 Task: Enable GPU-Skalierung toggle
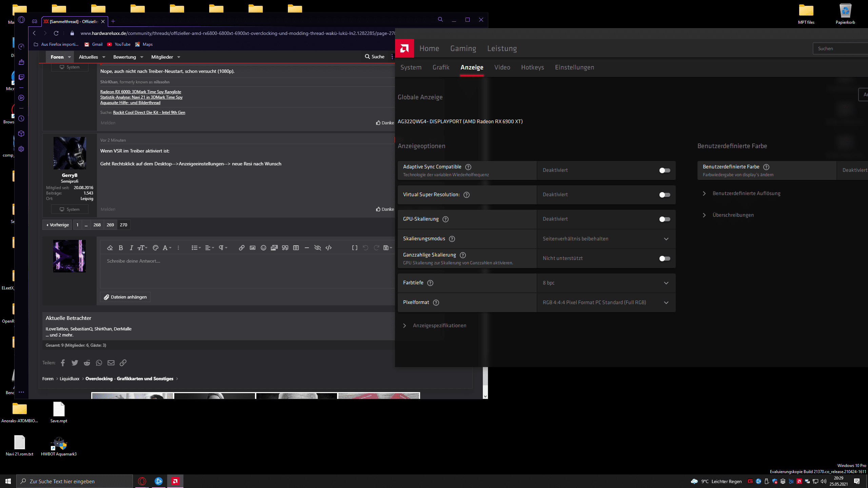(665, 219)
